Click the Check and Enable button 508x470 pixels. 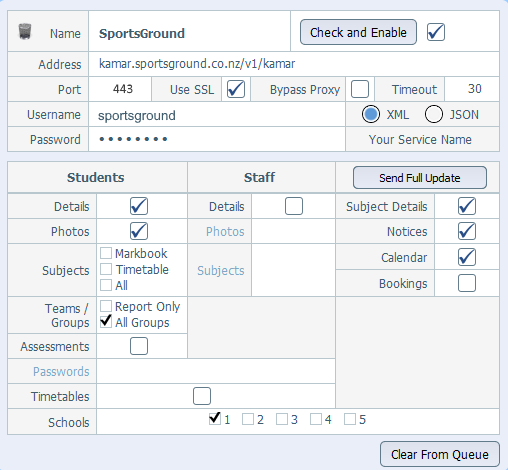click(358, 32)
